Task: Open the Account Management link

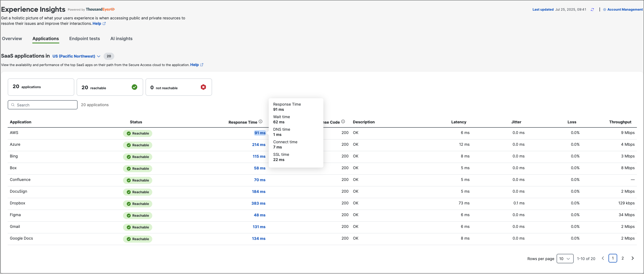Action: point(625,10)
